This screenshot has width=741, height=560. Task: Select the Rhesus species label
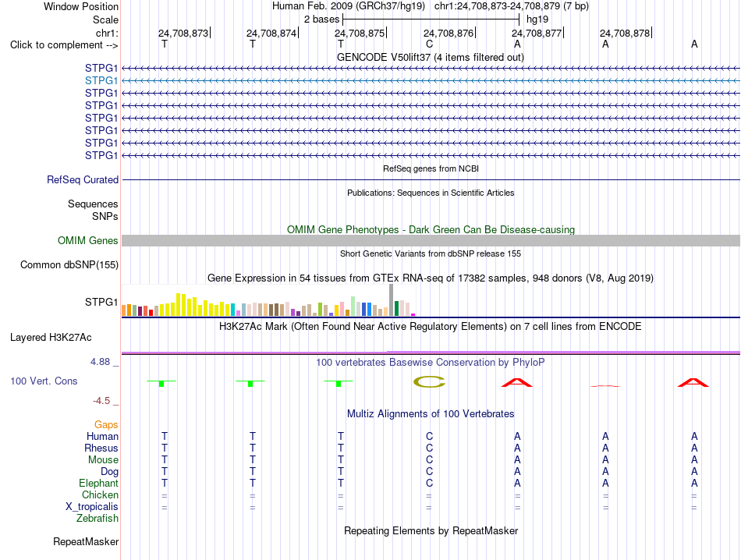[101, 448]
